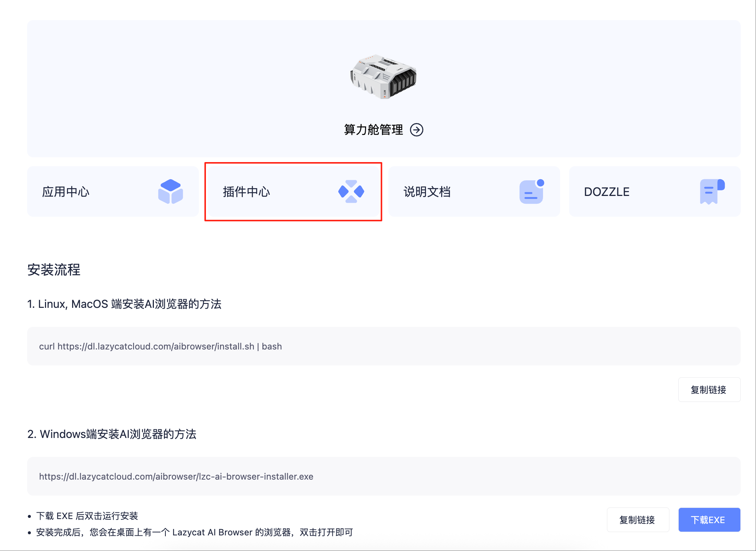Click the 下载 EXE 后双击运行安装 bullet text
756x551 pixels.
tap(87, 516)
